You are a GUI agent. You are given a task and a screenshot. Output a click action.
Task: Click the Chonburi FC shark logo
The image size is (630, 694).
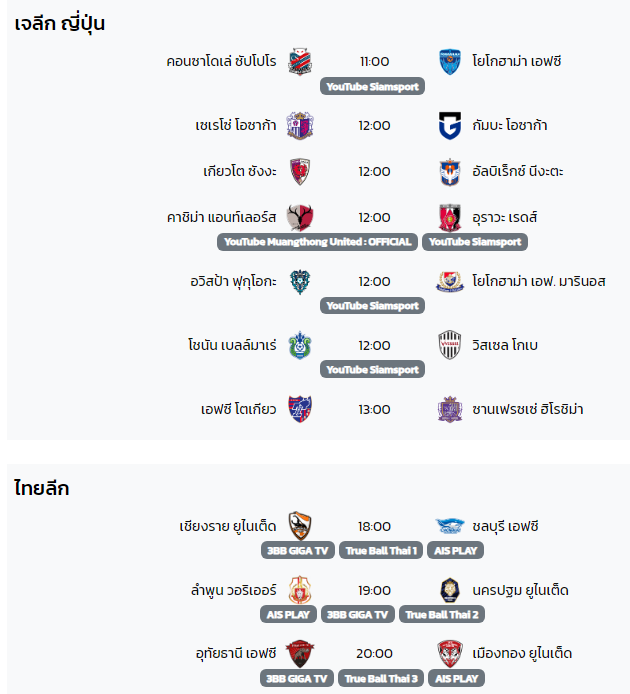tap(450, 526)
